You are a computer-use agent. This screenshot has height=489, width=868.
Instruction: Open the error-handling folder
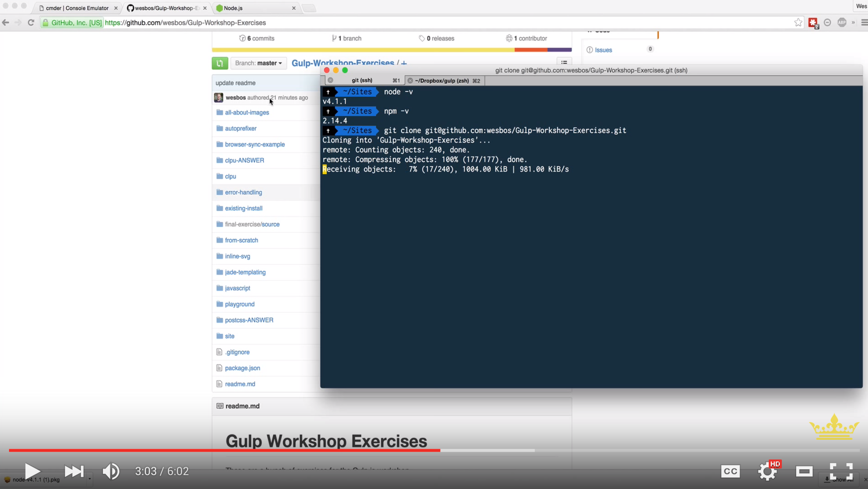point(243,192)
